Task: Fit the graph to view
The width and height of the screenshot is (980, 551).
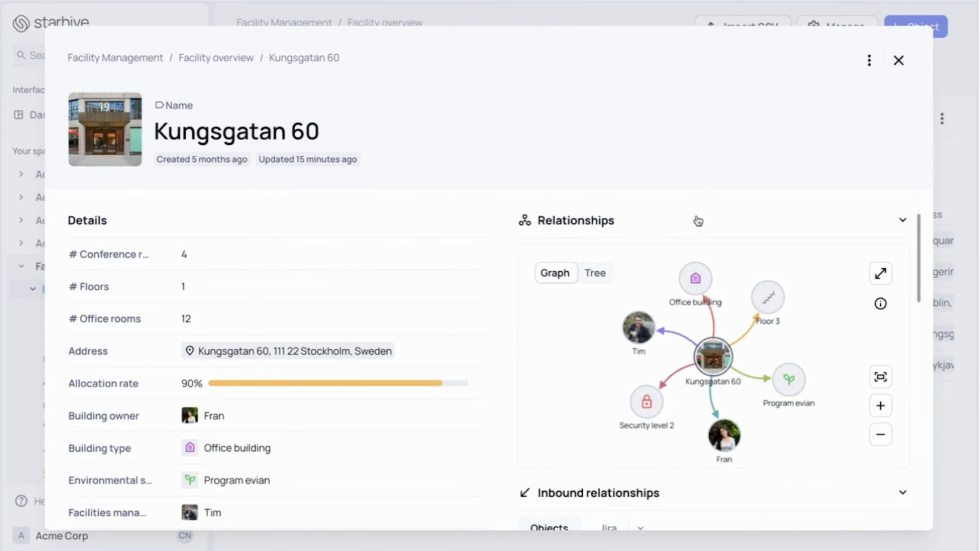Action: [880, 377]
